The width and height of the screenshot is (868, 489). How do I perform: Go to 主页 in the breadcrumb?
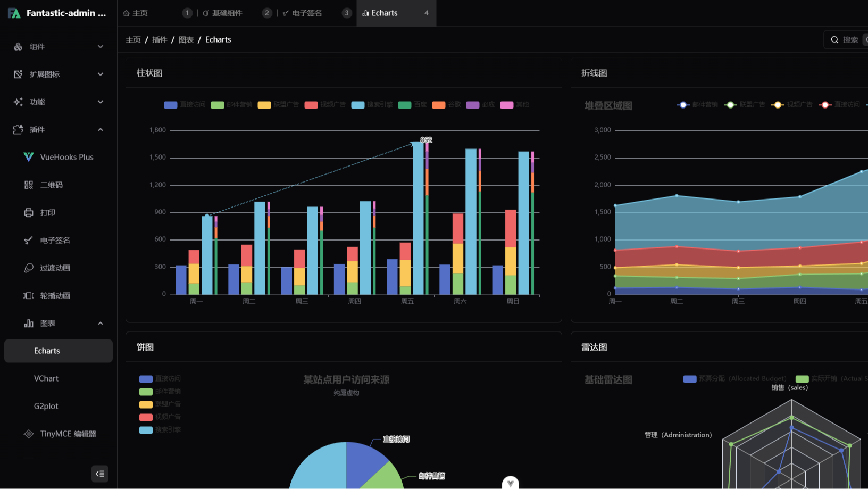click(x=133, y=40)
